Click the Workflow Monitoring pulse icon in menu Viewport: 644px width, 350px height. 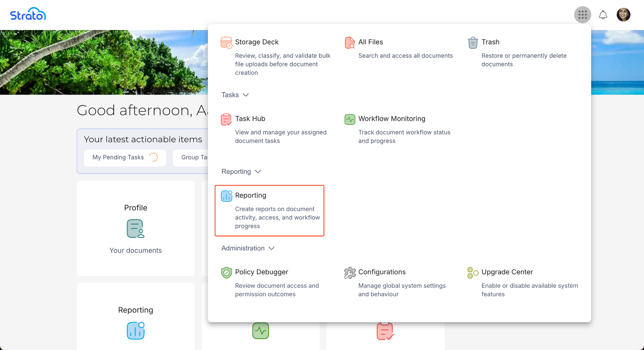point(350,119)
